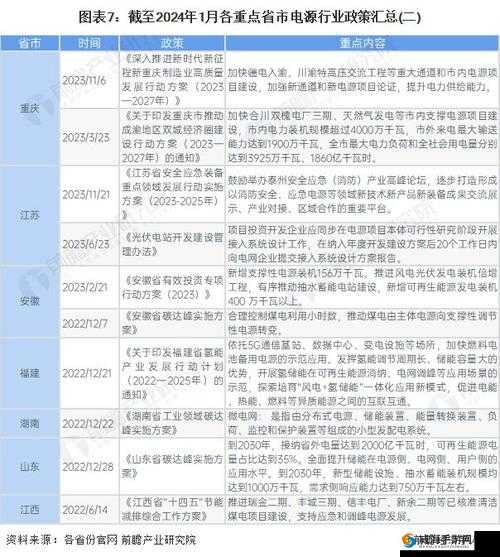The height and width of the screenshot is (557, 500).
Task: Click content cell 微电网 是指由分布式电源
Action: tap(362, 423)
